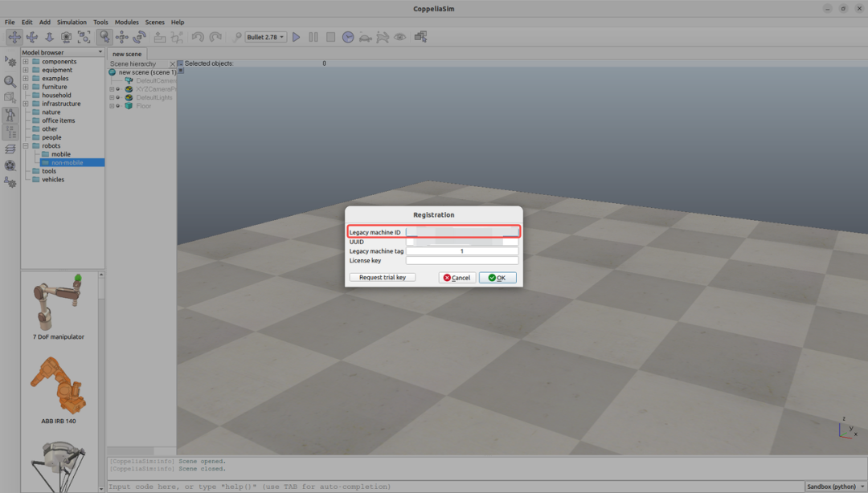Open the Help menu
868x493 pixels.
tap(177, 22)
